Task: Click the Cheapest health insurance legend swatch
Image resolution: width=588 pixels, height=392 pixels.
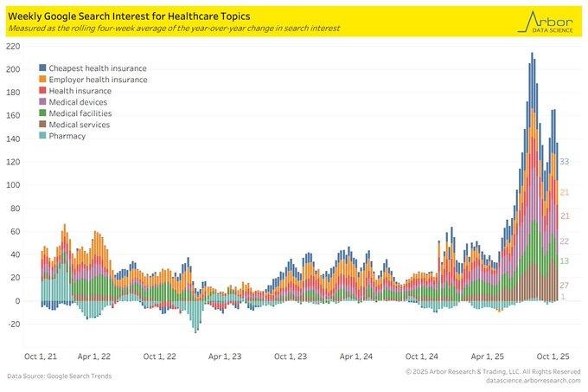Action: pyautogui.click(x=42, y=68)
